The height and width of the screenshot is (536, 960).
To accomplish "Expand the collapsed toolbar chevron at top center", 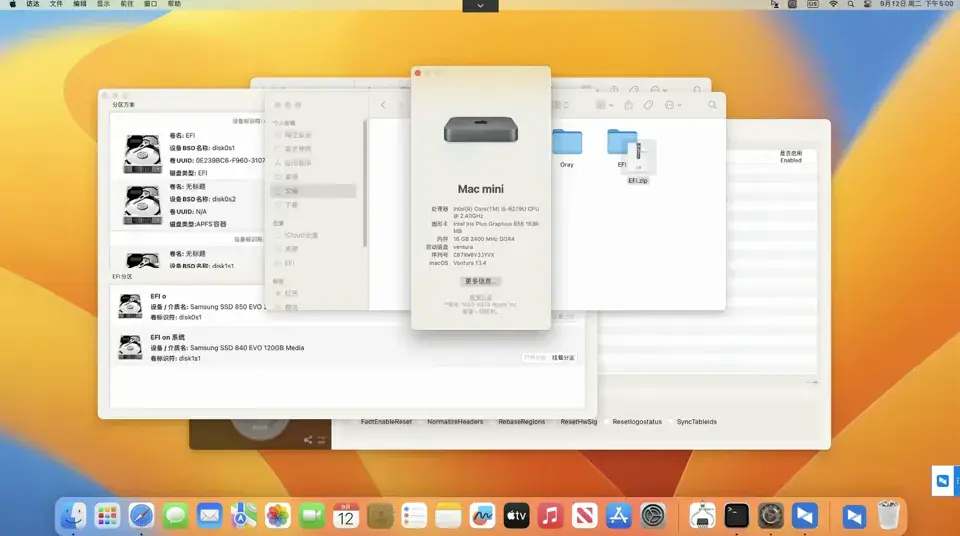I will pos(480,6).
